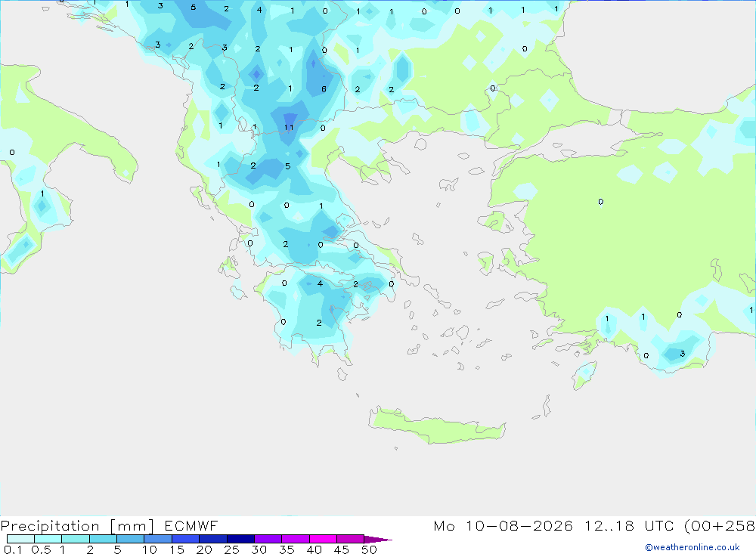Click the 45–50 mm legend cell

click(x=351, y=539)
